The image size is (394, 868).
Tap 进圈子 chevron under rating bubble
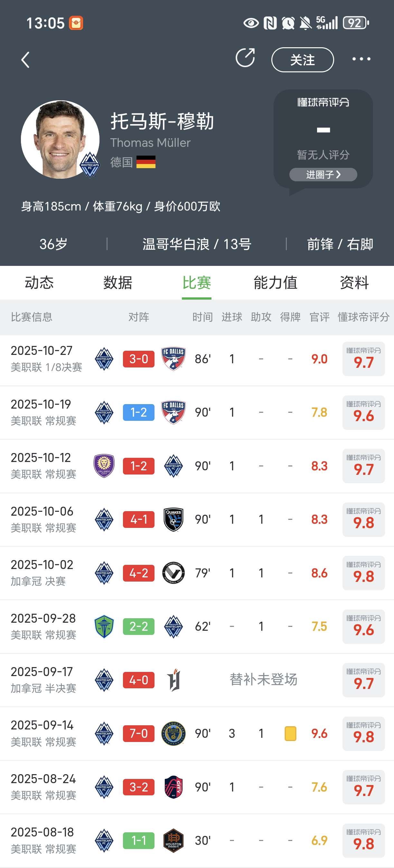point(323,175)
